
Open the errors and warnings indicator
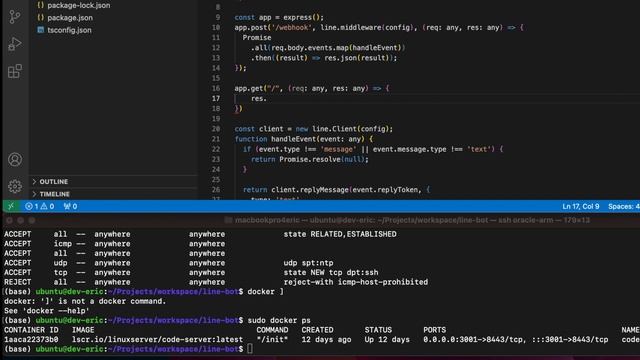point(40,207)
